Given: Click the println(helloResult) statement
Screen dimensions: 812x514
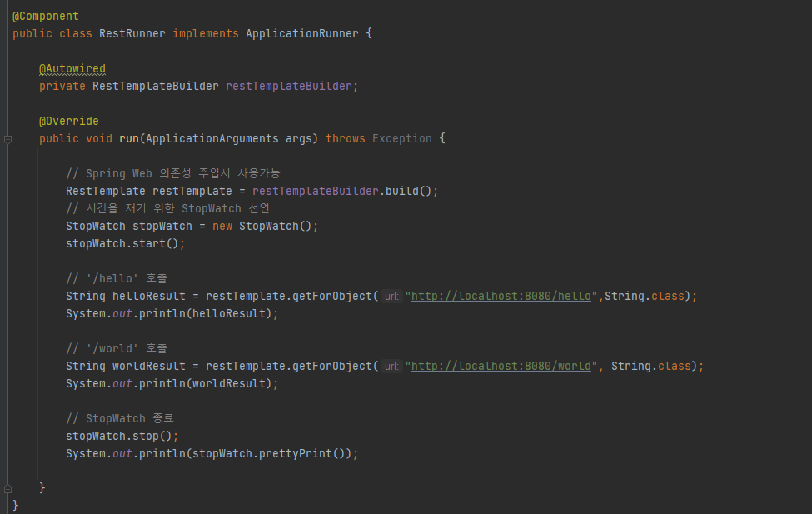Looking at the screenshot, I should 172,313.
